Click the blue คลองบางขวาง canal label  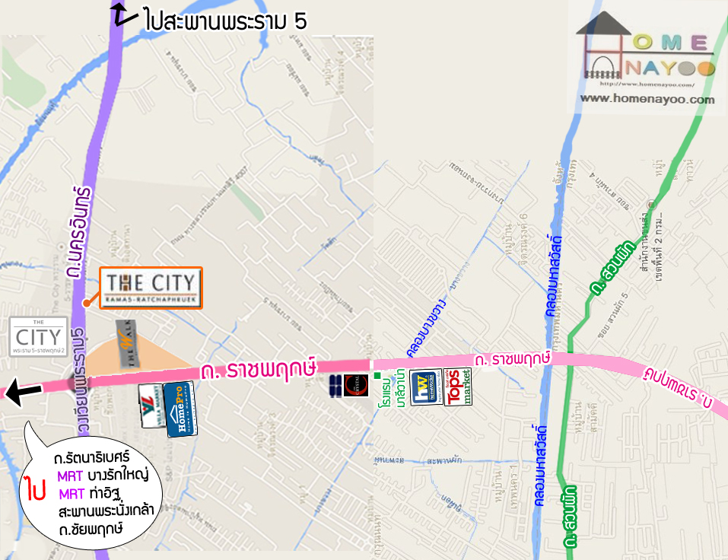pyautogui.click(x=426, y=327)
